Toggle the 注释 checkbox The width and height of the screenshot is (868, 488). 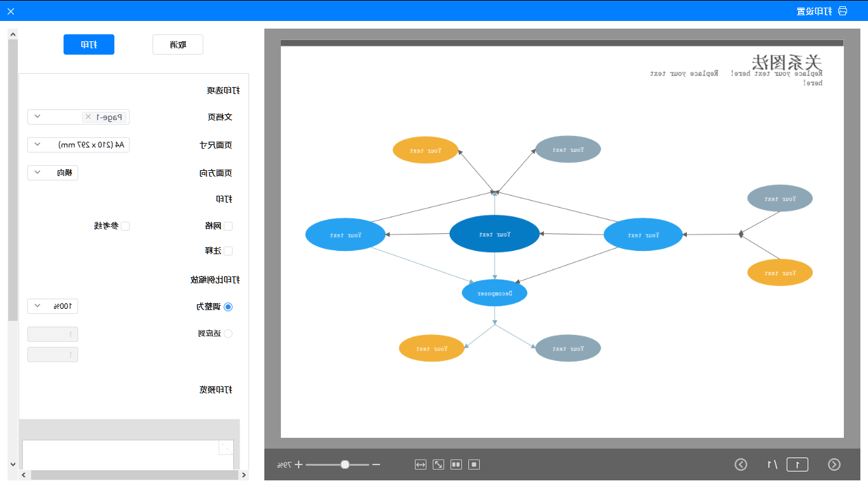[x=228, y=251]
